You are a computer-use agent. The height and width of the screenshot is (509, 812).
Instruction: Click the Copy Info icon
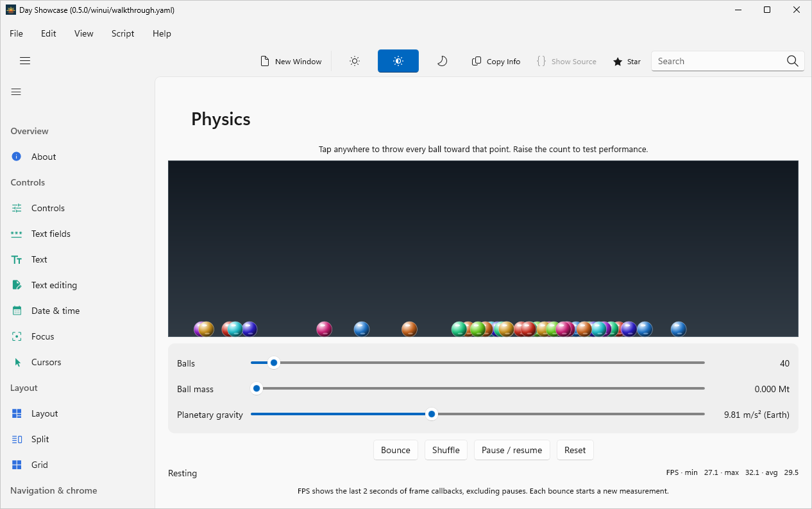pyautogui.click(x=477, y=61)
